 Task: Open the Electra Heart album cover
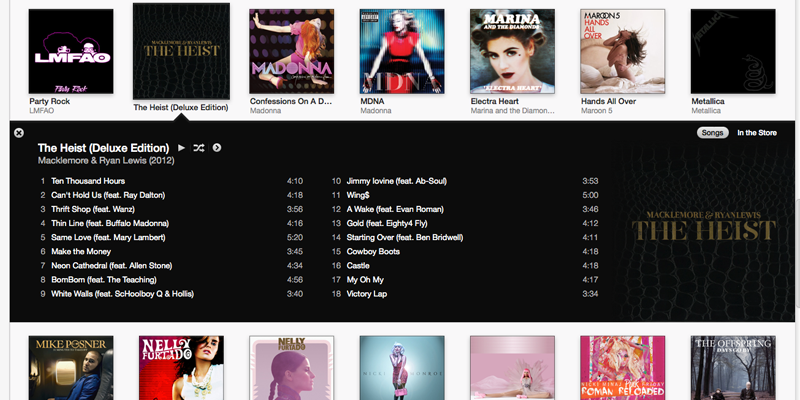coord(512,51)
